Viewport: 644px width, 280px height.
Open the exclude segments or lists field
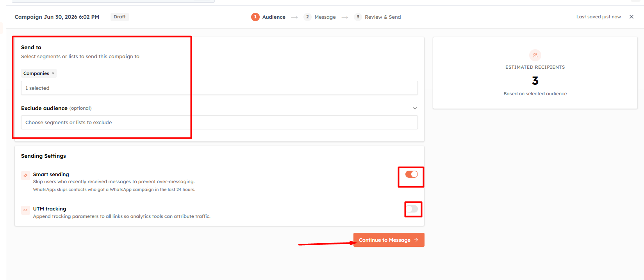pos(219,122)
